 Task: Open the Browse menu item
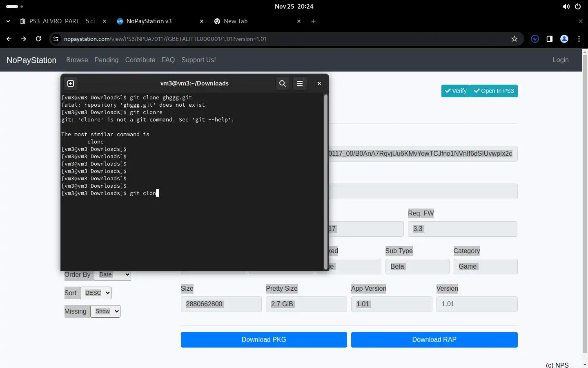[x=77, y=60]
